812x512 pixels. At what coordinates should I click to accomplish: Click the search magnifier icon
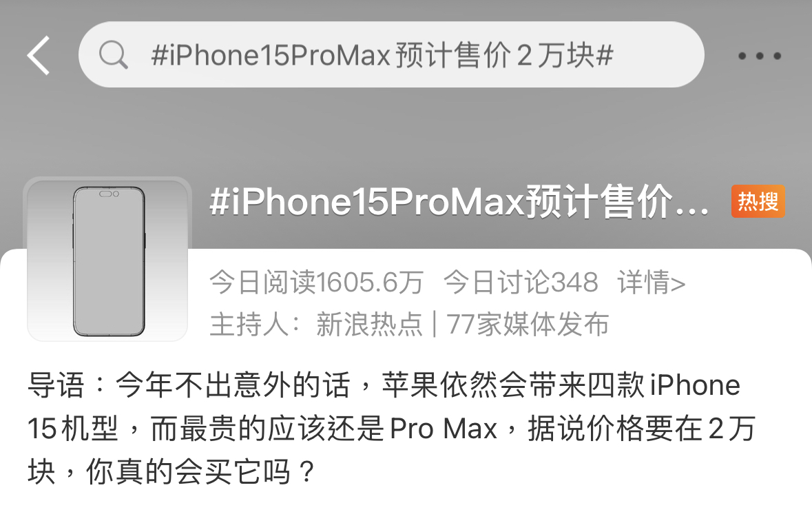click(x=113, y=55)
